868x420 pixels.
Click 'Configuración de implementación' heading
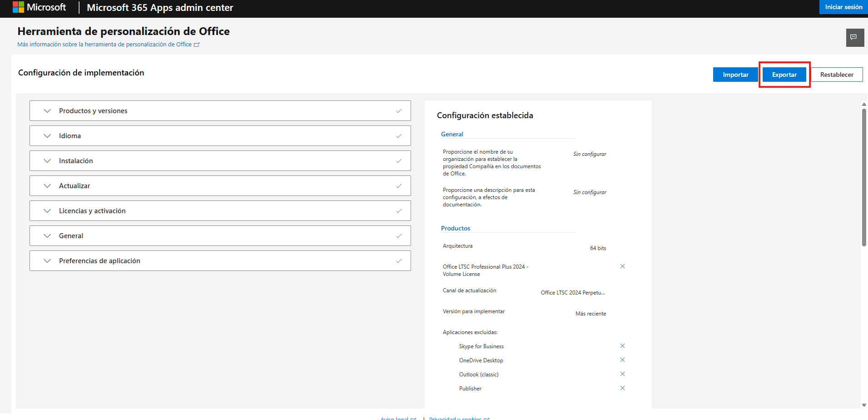pos(81,73)
